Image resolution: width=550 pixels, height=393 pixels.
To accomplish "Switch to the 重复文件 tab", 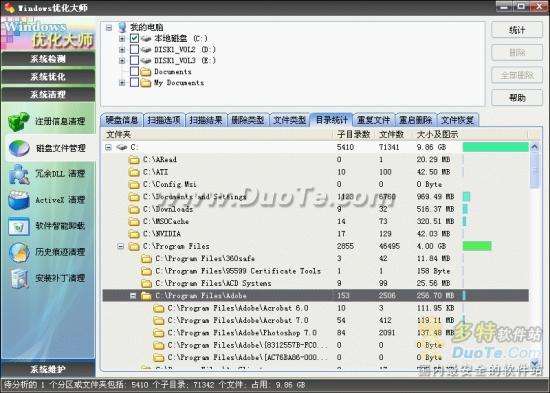I will (374, 120).
